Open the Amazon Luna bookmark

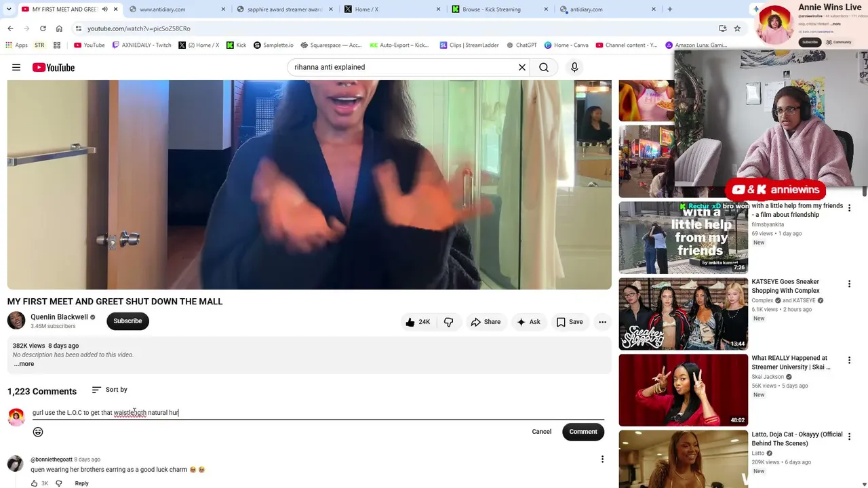696,45
